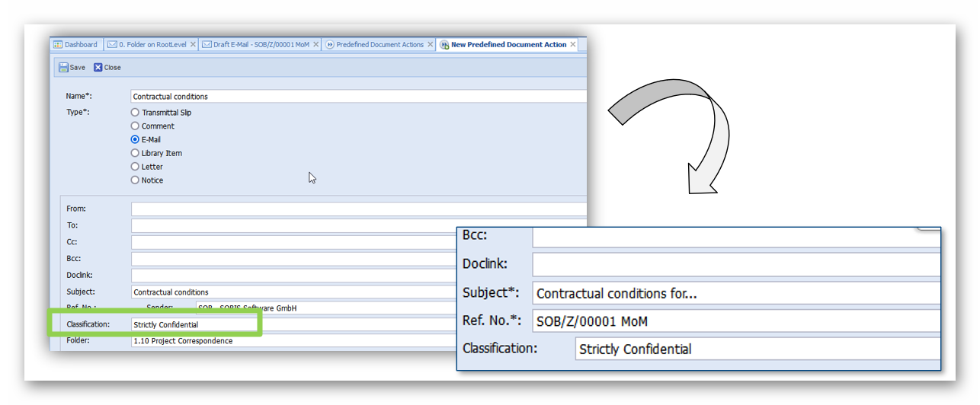The height and width of the screenshot is (405, 980).
Task: Select the Notice radio button
Action: [136, 180]
